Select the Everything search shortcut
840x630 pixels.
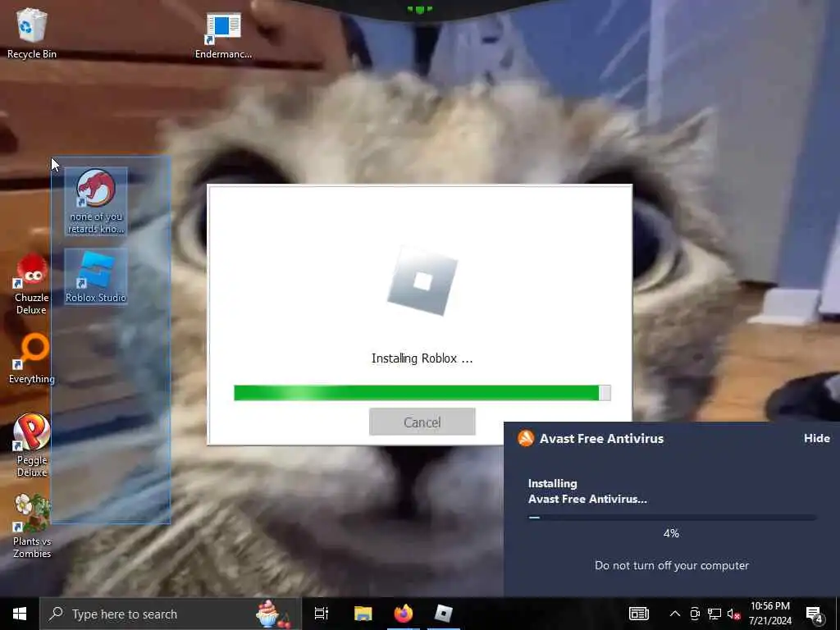point(32,359)
